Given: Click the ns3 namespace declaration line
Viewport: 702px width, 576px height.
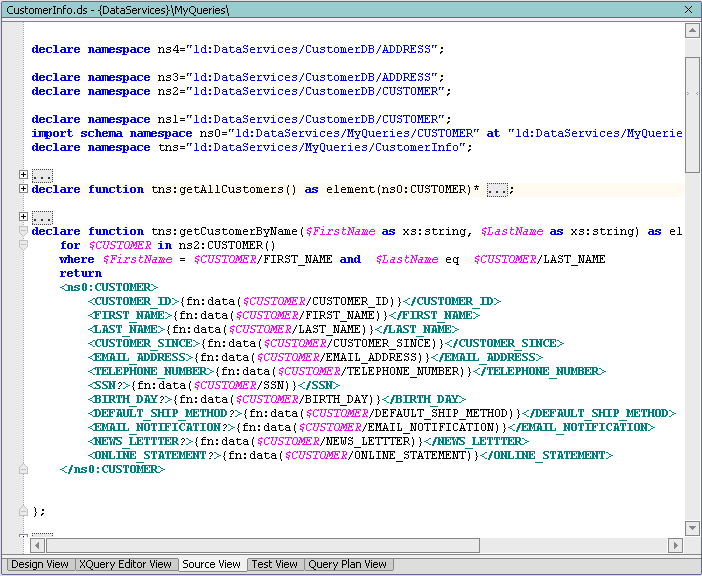Looking at the screenshot, I should [238, 77].
